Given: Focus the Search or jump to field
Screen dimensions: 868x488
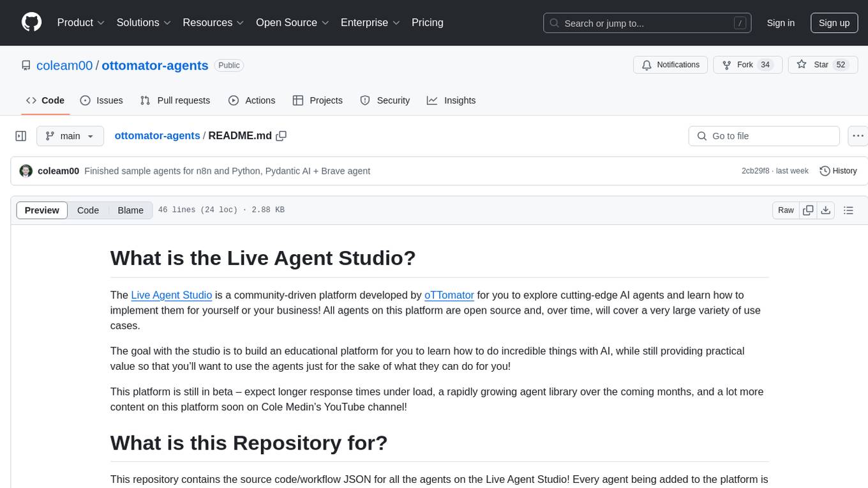Looking at the screenshot, I should point(647,23).
